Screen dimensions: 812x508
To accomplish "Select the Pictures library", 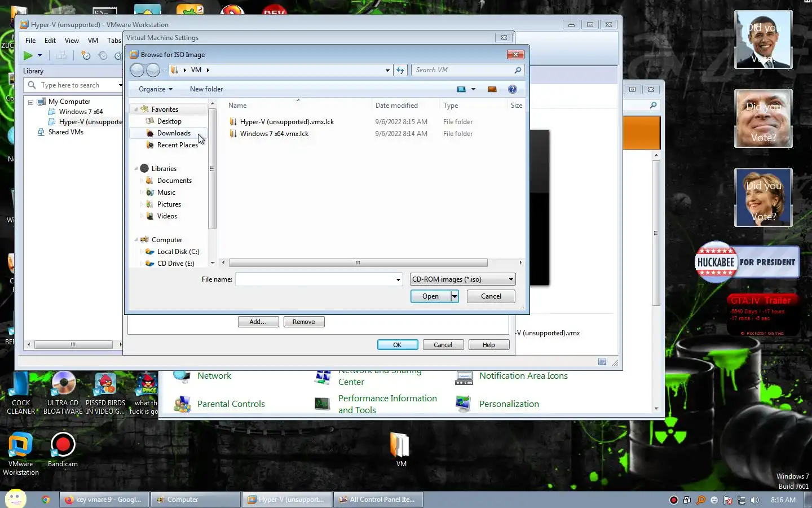I will [169, 204].
